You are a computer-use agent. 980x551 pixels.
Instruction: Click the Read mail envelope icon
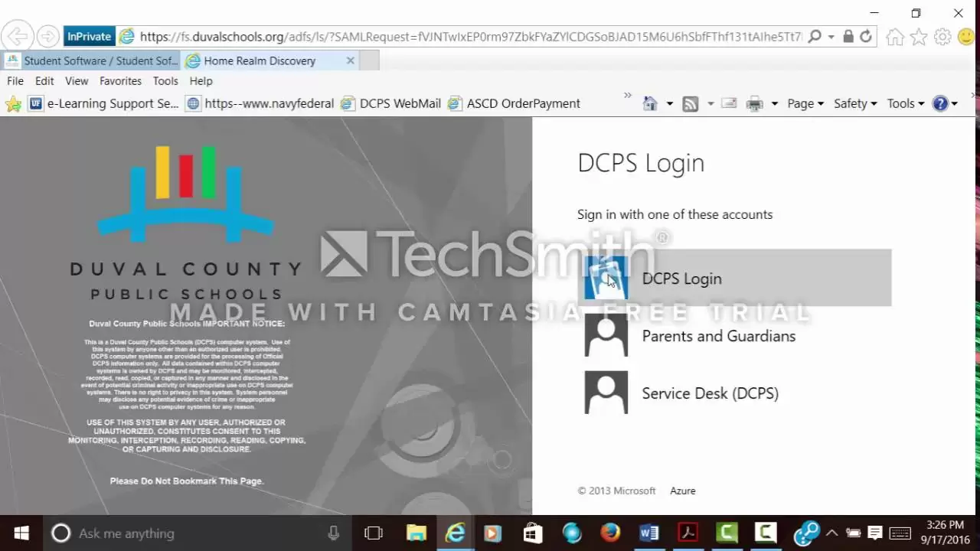[729, 103]
